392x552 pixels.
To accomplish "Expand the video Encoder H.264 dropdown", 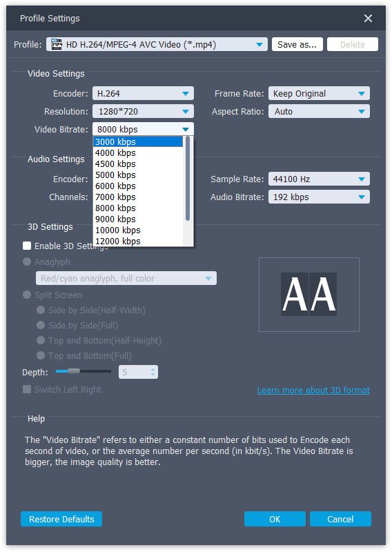I will coord(143,94).
